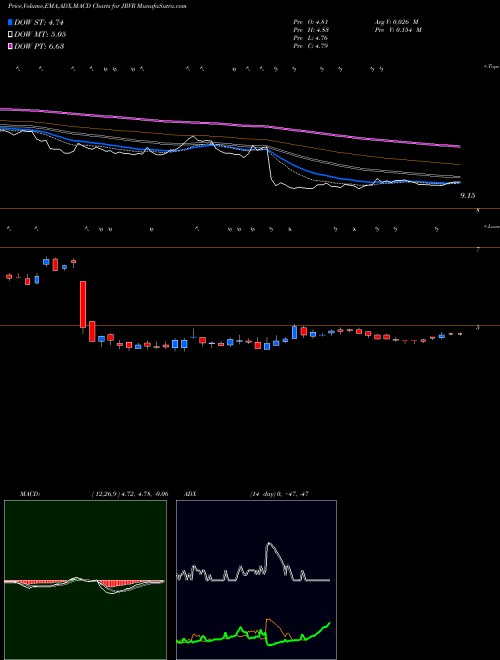Viewport: 500px width, 660px height.
Task: Click the 'Avg V: 0.026 M' volume text
Action: click(x=396, y=22)
